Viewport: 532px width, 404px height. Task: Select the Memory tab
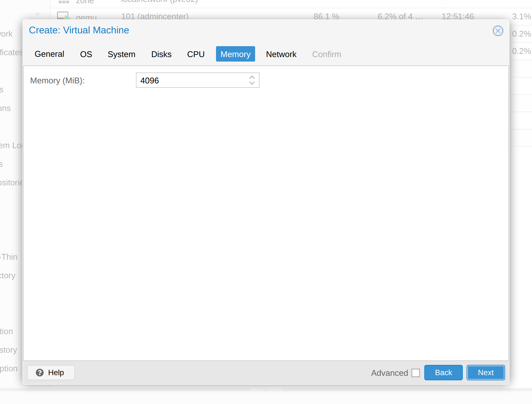pos(236,54)
